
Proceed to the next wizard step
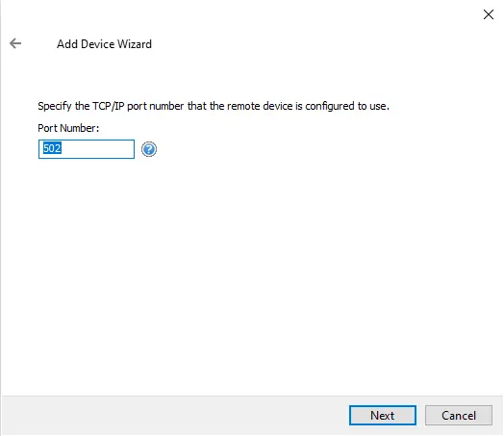coord(383,415)
